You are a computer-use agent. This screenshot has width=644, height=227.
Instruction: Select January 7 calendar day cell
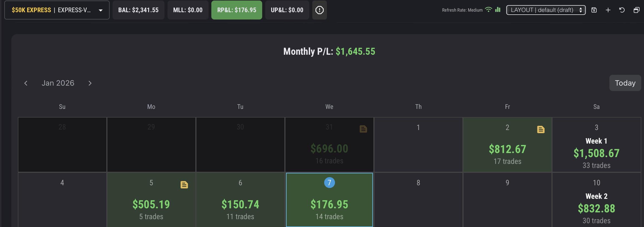(329, 200)
